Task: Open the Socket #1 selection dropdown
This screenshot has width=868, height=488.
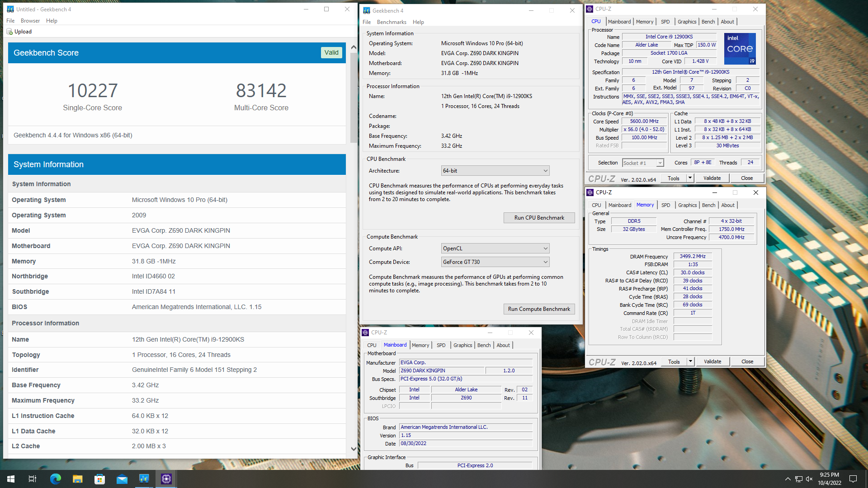Action: (643, 163)
